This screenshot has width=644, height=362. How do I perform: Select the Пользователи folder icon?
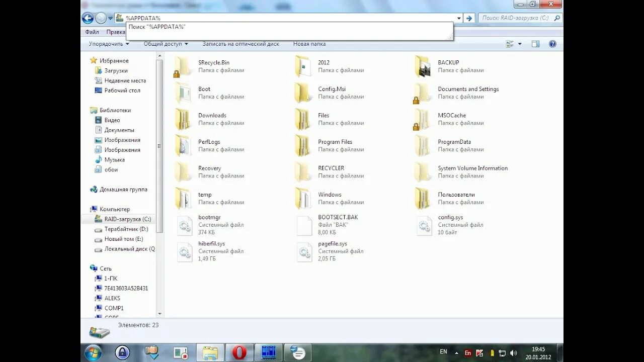point(423,199)
